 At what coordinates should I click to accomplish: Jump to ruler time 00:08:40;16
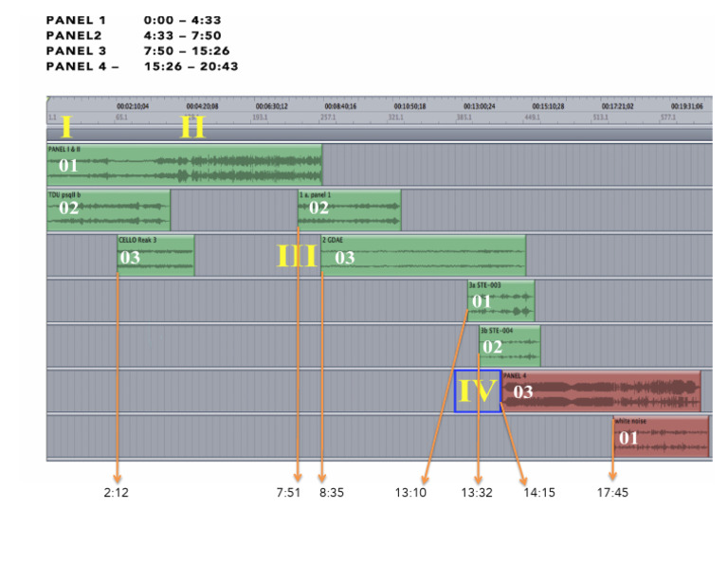[x=340, y=106]
